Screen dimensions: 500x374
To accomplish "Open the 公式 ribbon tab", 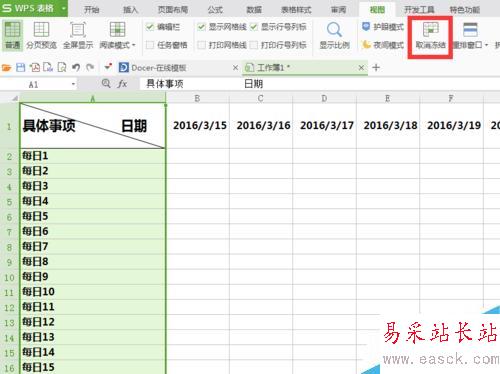I will coord(215,10).
